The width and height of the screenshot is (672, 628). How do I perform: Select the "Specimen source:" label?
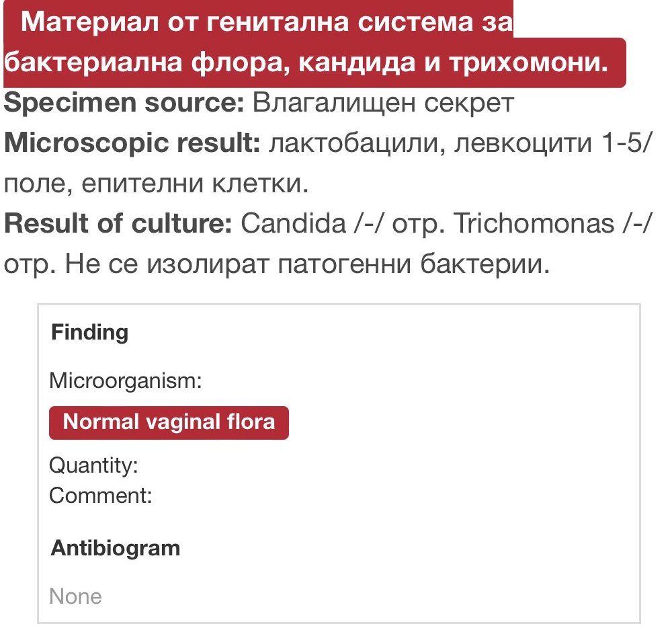[124, 103]
